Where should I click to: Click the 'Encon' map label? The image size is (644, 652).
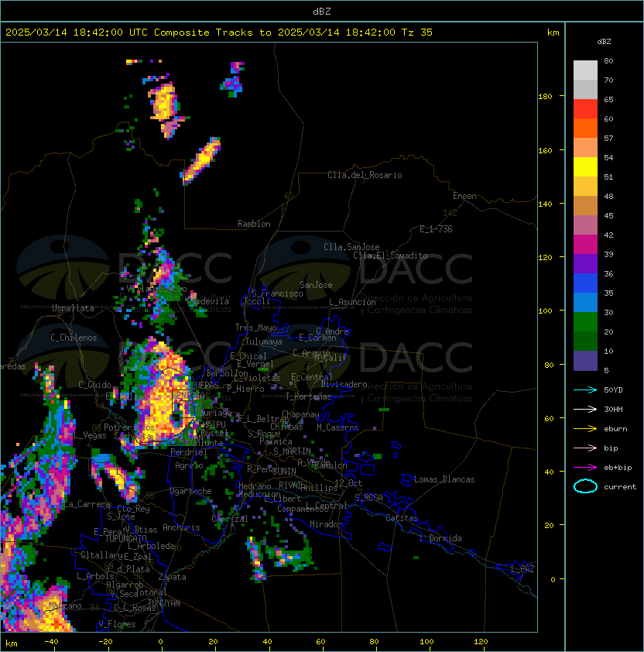pos(464,196)
